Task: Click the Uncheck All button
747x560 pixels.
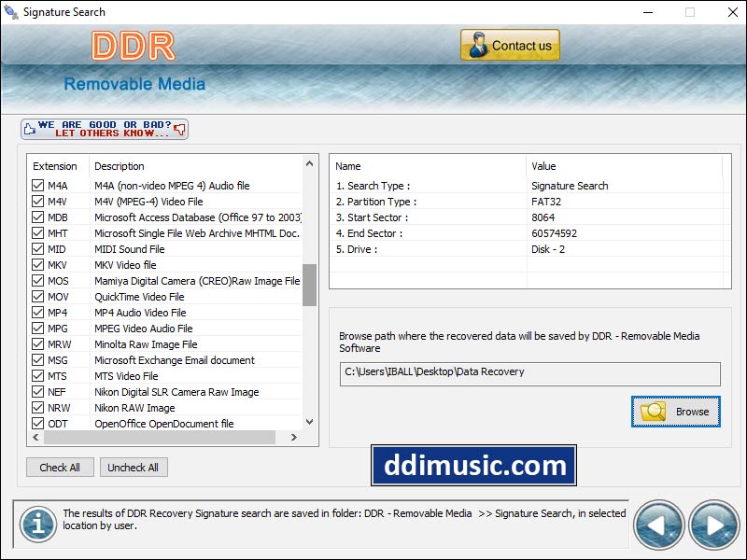Action: click(x=133, y=467)
